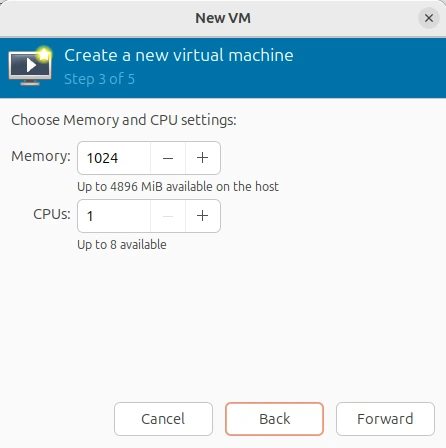Go to the next step with Forward
This screenshot has height=448, width=446.
[385, 419]
